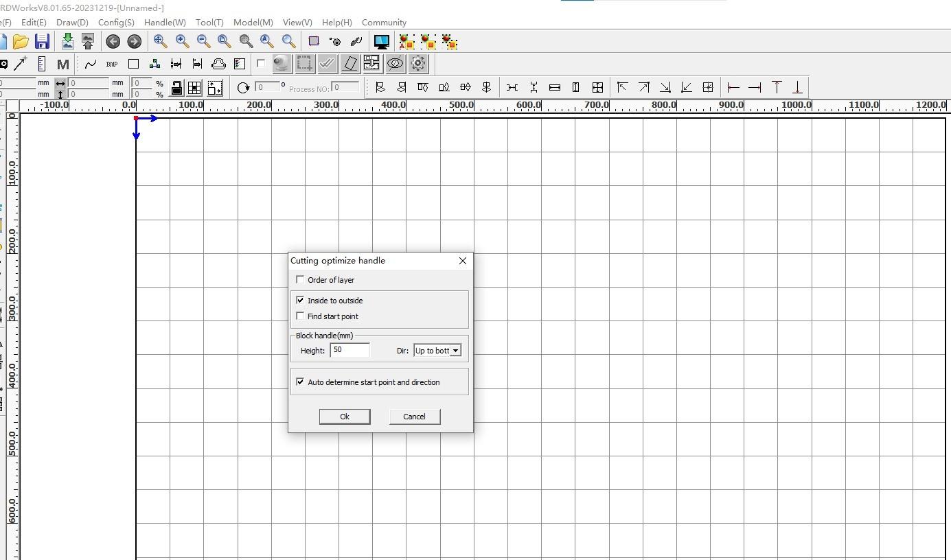
Task: Zoom to page with page magnifier icon
Action: 225,42
